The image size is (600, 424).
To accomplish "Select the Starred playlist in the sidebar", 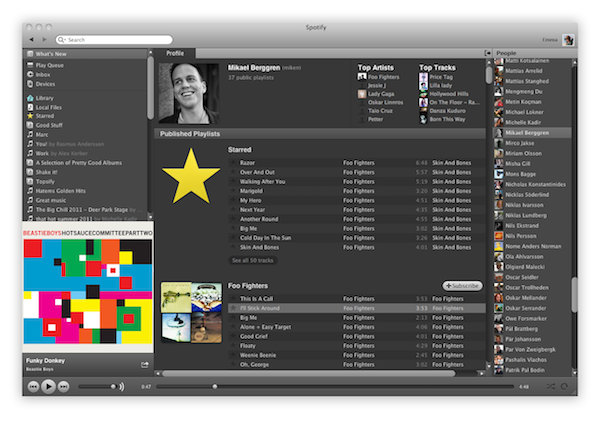I will [x=47, y=116].
